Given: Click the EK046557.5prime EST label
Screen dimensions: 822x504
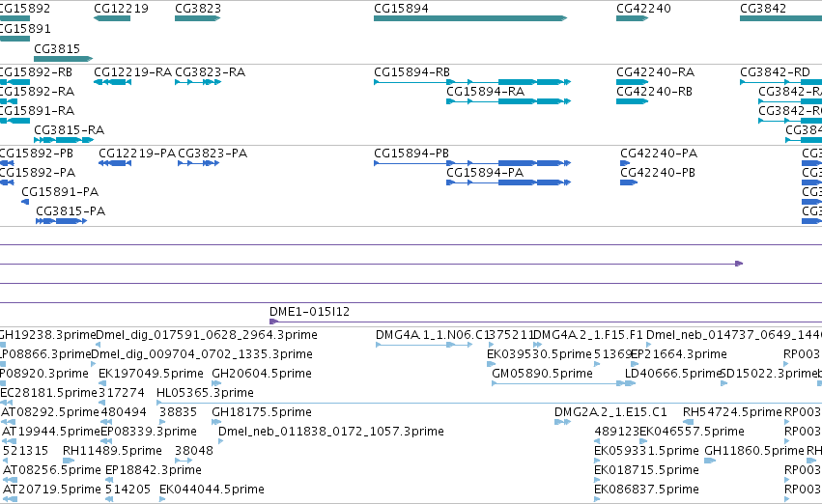Looking at the screenshot, I should pyautogui.click(x=692, y=432).
